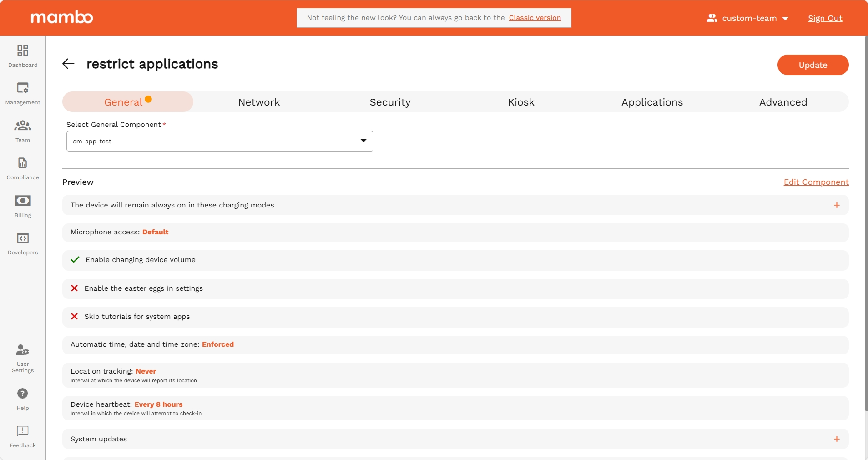Open the Classic version link
Viewport: 868px width, 460px height.
535,18
